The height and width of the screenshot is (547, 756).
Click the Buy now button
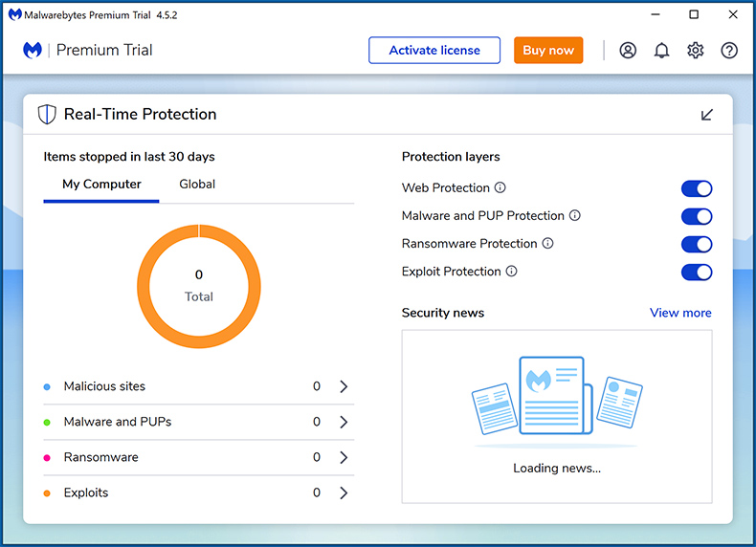coord(548,50)
